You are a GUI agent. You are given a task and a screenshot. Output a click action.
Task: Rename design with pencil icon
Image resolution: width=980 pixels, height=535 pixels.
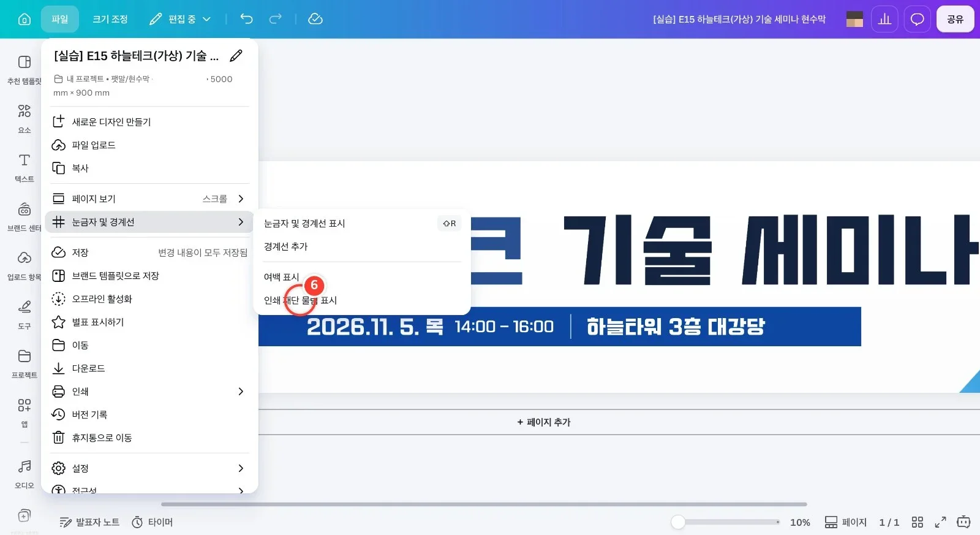(236, 56)
